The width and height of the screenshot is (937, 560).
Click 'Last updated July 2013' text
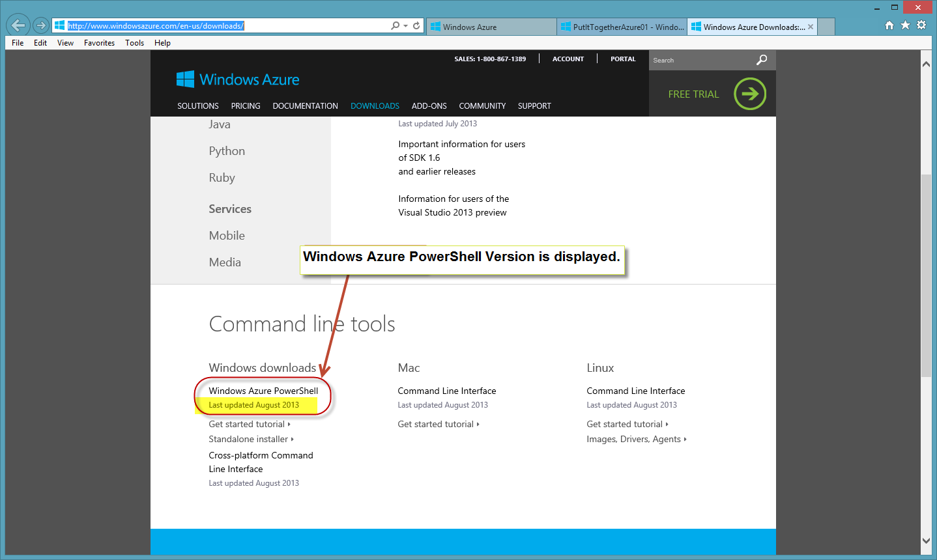click(437, 124)
